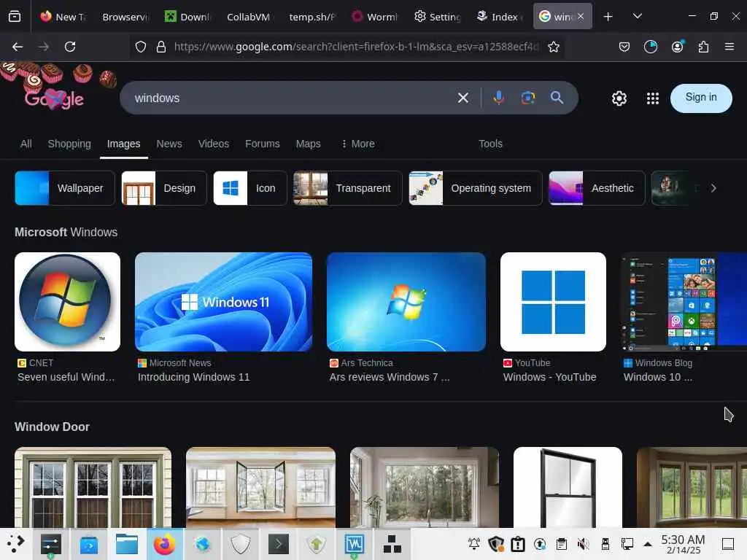The width and height of the screenshot is (747, 560).
Task: Switch to News results
Action: point(169,144)
